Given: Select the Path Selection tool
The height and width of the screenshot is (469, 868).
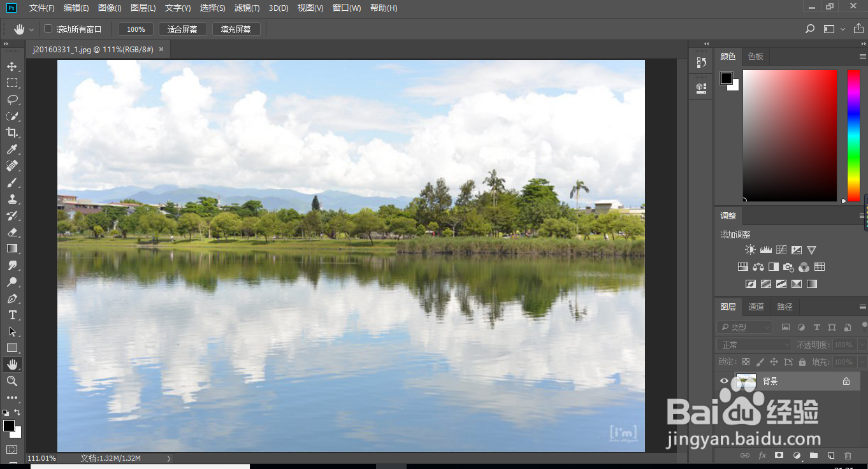Looking at the screenshot, I should click(11, 331).
